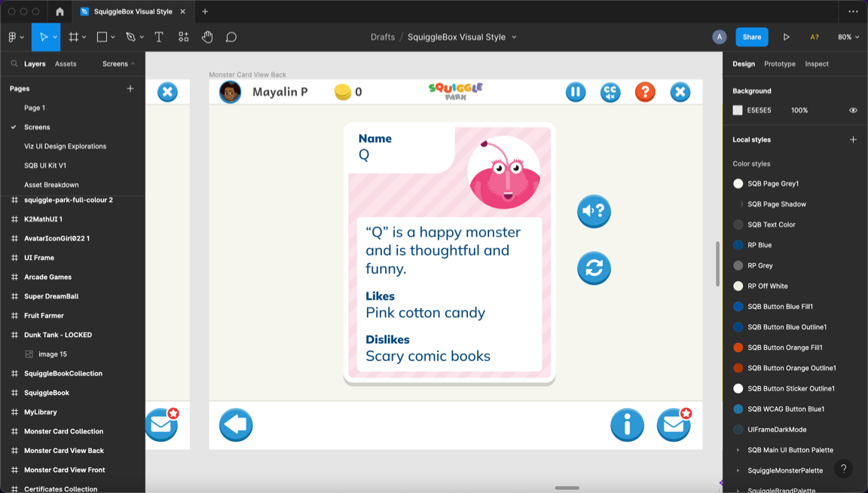
Task: Open the Pen tool options chevron
Action: (x=142, y=37)
